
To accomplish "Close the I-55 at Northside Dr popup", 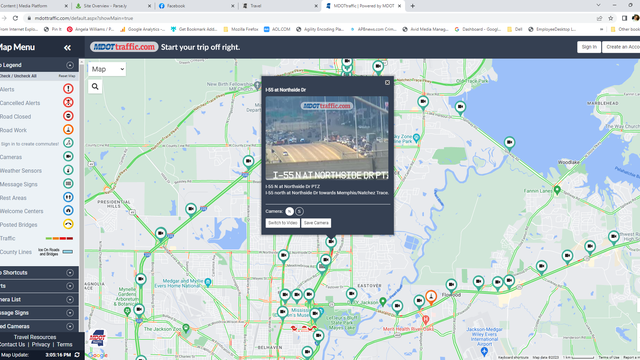I will click(387, 83).
